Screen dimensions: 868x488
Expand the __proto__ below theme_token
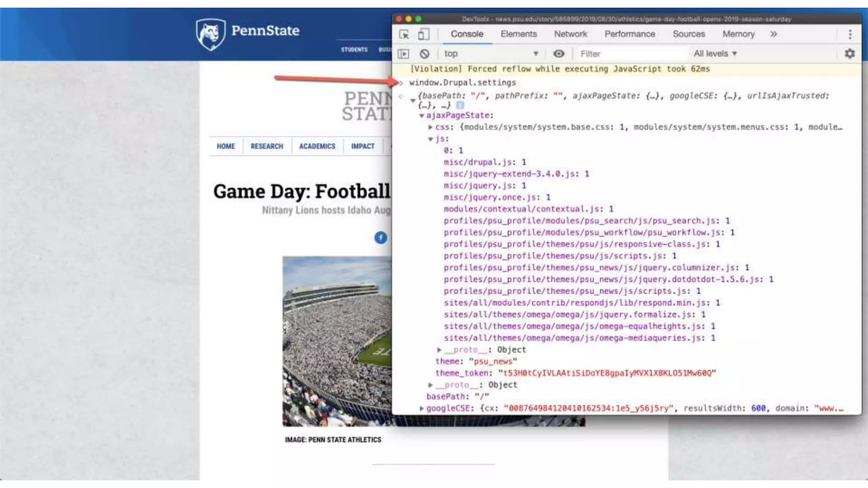coord(430,385)
